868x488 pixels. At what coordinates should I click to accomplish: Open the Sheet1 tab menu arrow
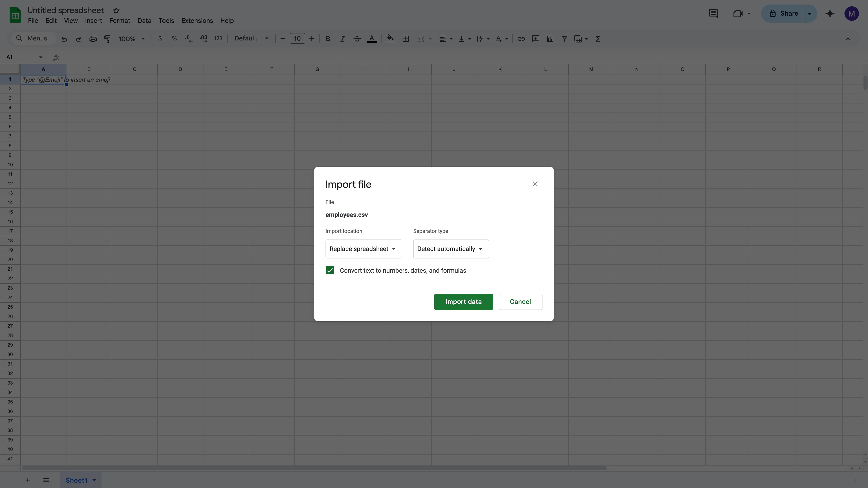(x=94, y=480)
